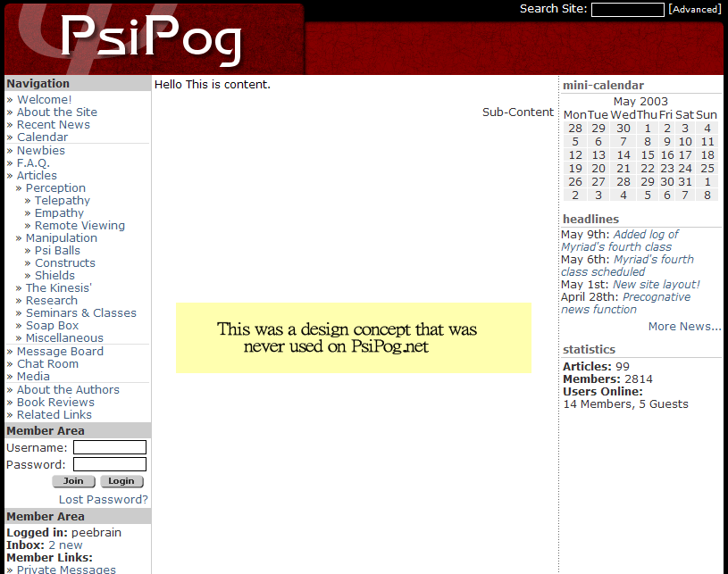Open the Book Reviews page

(x=55, y=403)
